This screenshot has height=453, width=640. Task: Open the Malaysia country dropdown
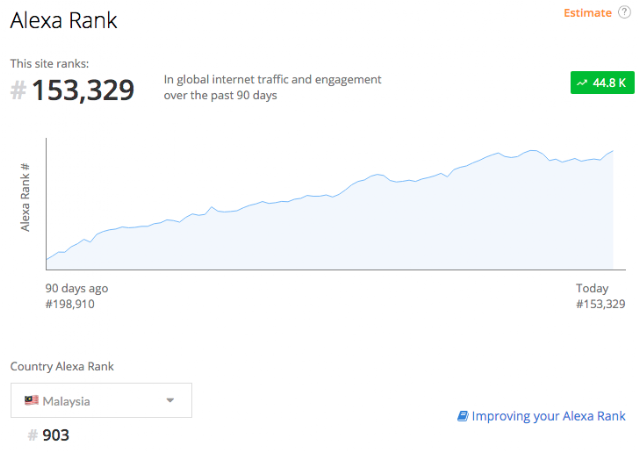[x=101, y=400]
